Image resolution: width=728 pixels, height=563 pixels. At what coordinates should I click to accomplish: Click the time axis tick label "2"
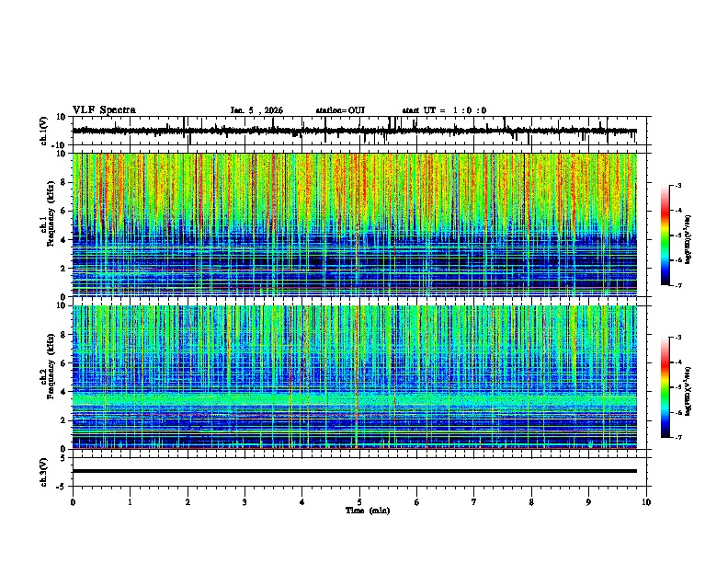188,502
